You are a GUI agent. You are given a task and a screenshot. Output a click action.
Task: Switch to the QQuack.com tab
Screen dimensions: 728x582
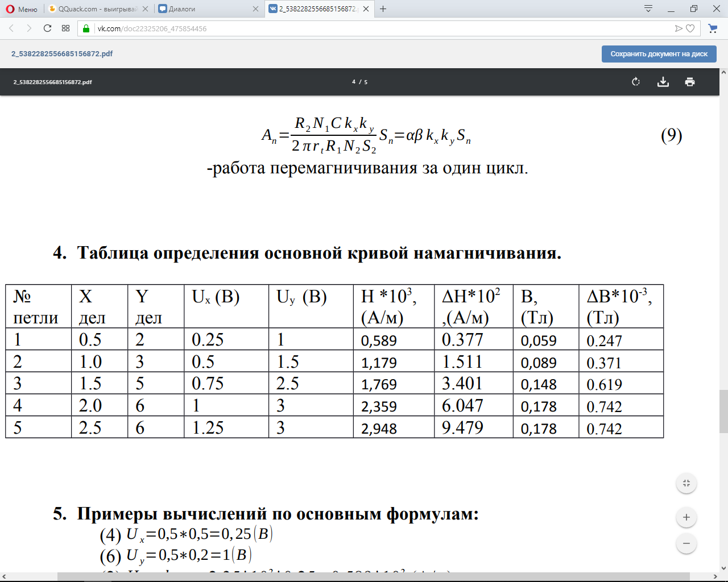pyautogui.click(x=97, y=9)
